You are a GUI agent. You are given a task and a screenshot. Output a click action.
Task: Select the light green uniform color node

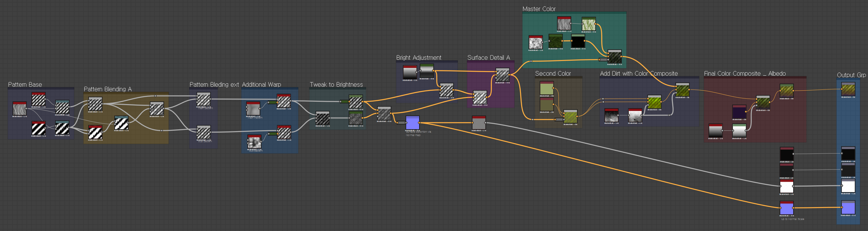pyautogui.click(x=547, y=89)
